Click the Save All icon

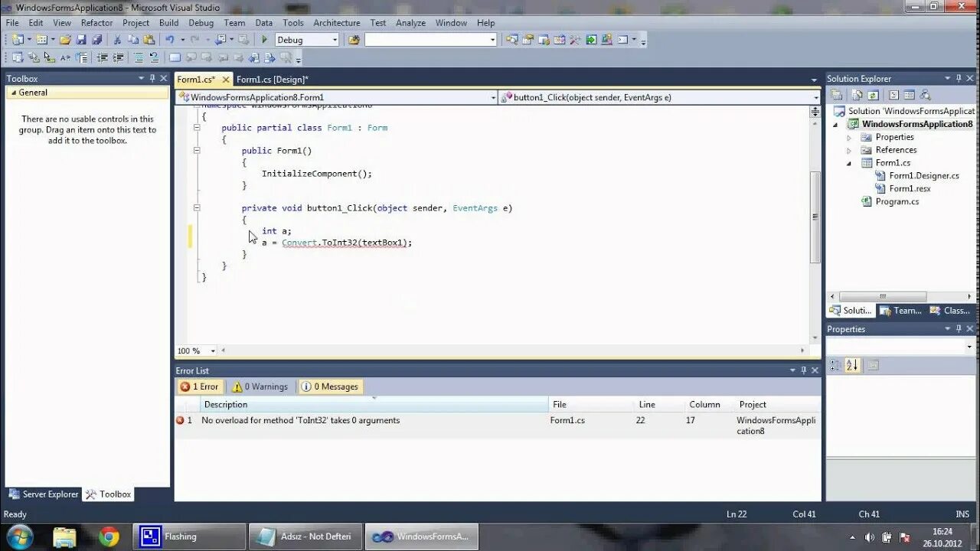[96, 40]
